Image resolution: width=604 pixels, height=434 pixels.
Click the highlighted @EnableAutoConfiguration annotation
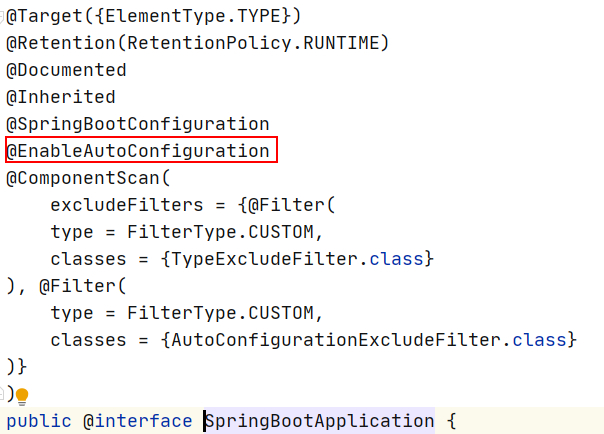138,152
